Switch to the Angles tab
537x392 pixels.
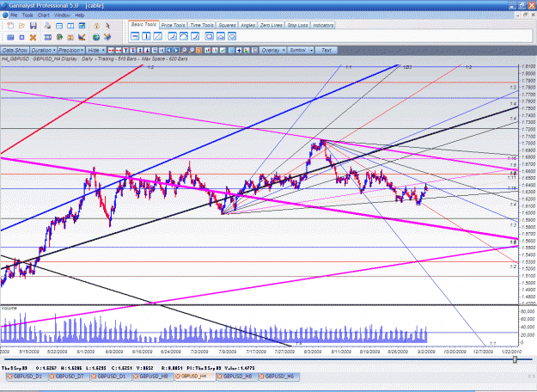(248, 25)
